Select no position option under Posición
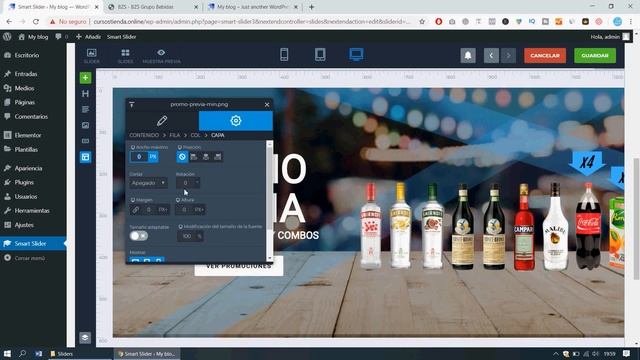The width and height of the screenshot is (640, 360). [x=182, y=157]
